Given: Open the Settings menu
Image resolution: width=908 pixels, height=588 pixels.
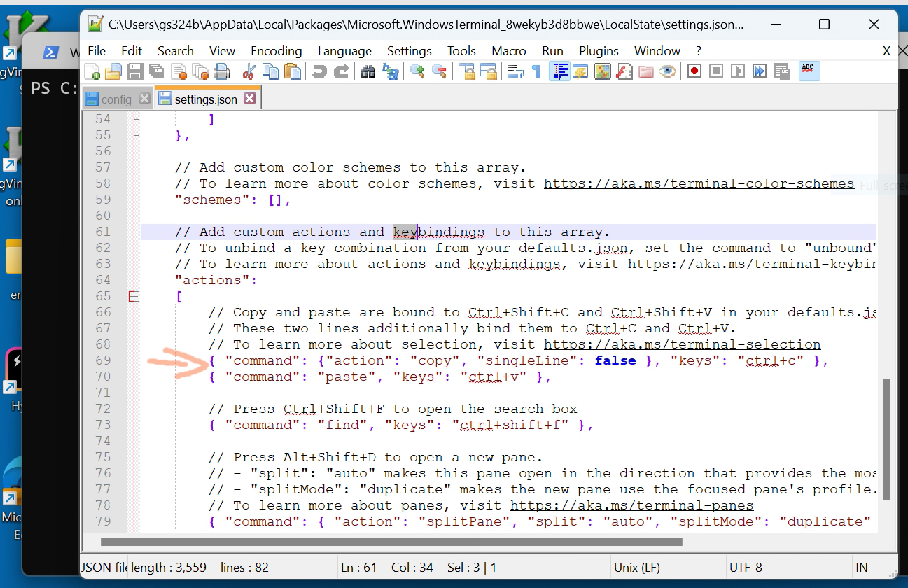Looking at the screenshot, I should 410,51.
